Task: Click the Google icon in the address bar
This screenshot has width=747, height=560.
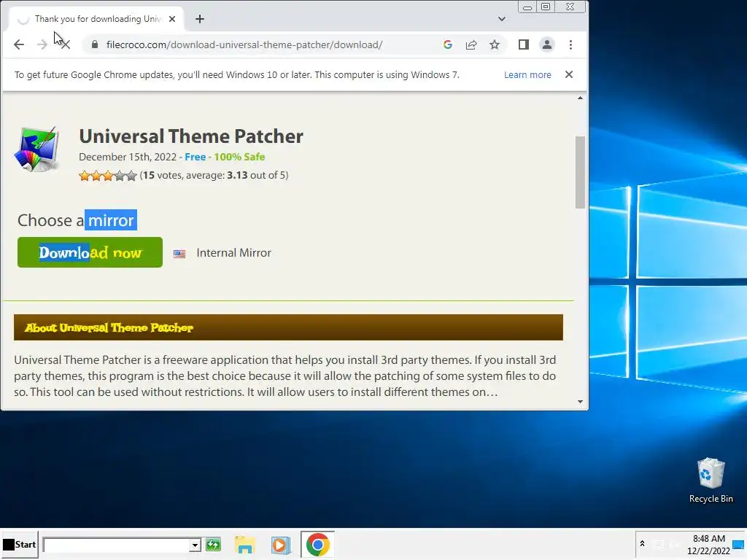Action: [447, 44]
